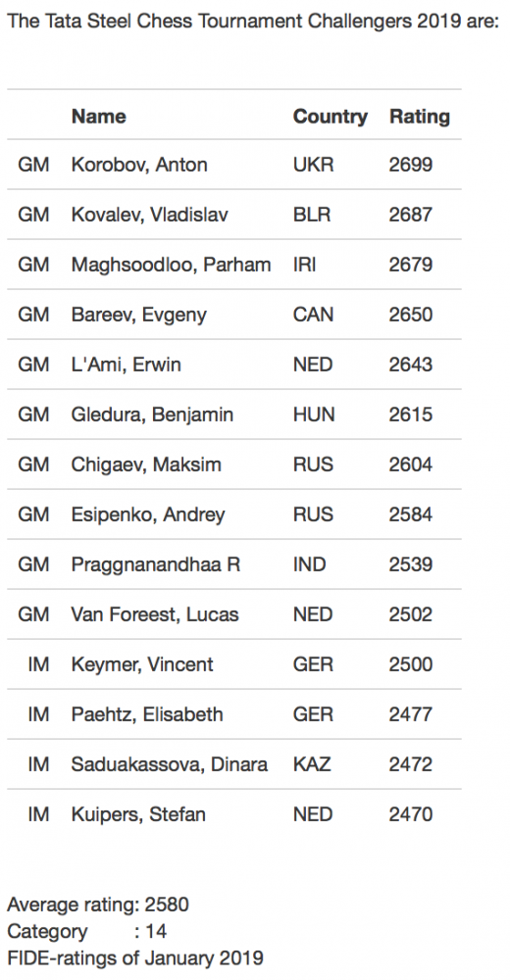Click Kuipers, Stefan name

pos(138,814)
